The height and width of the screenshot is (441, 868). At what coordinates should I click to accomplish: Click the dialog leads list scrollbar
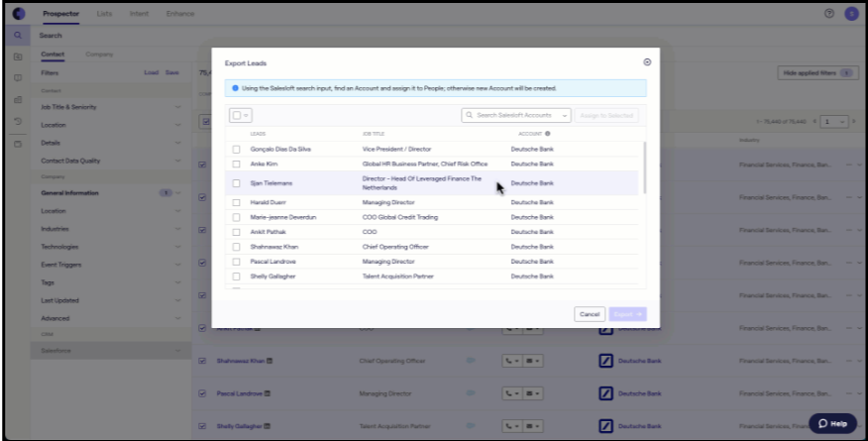[x=644, y=167]
